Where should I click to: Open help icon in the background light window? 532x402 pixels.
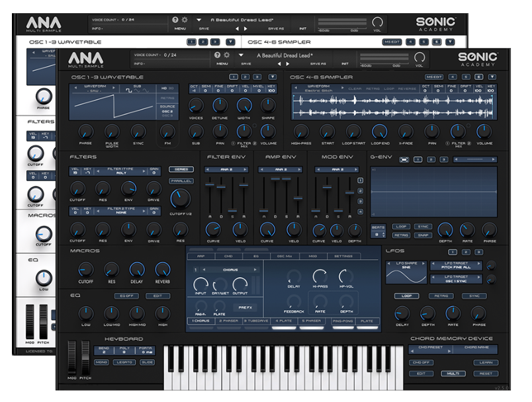[x=175, y=20]
